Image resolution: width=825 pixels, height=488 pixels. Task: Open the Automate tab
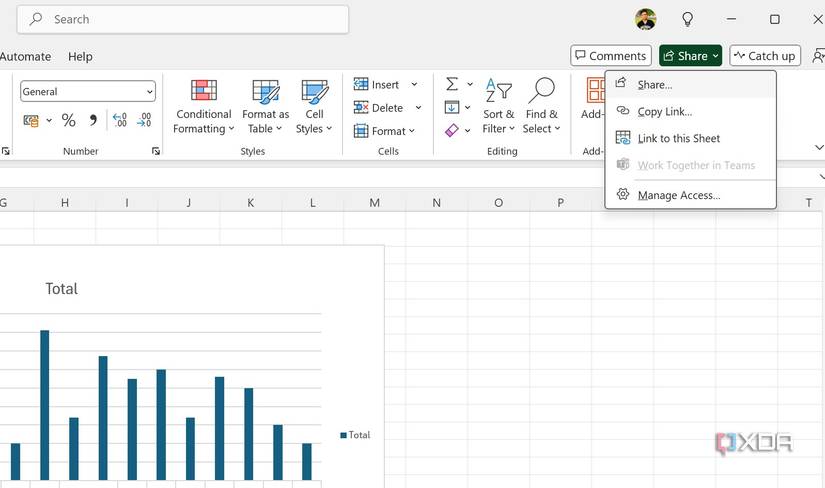25,56
